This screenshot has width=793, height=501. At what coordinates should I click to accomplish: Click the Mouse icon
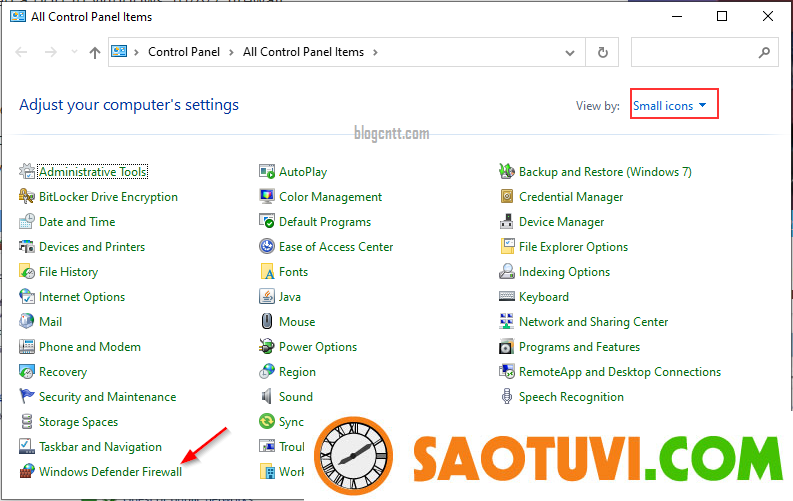tap(267, 322)
